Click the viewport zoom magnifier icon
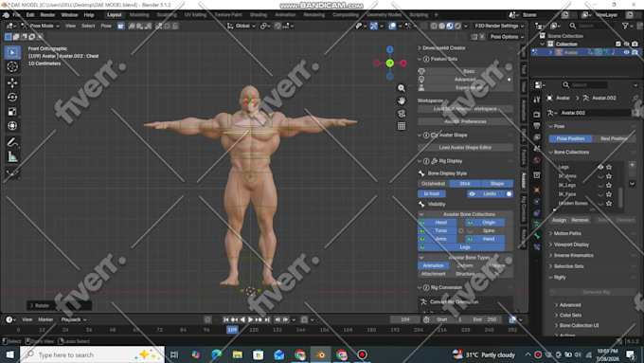This screenshot has height=363, width=644. pos(402,88)
